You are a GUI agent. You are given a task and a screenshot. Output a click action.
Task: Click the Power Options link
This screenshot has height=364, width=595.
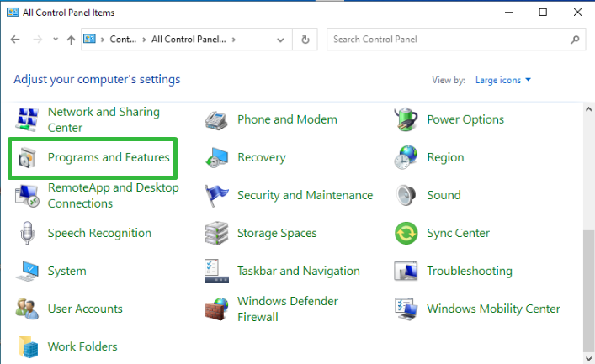465,119
